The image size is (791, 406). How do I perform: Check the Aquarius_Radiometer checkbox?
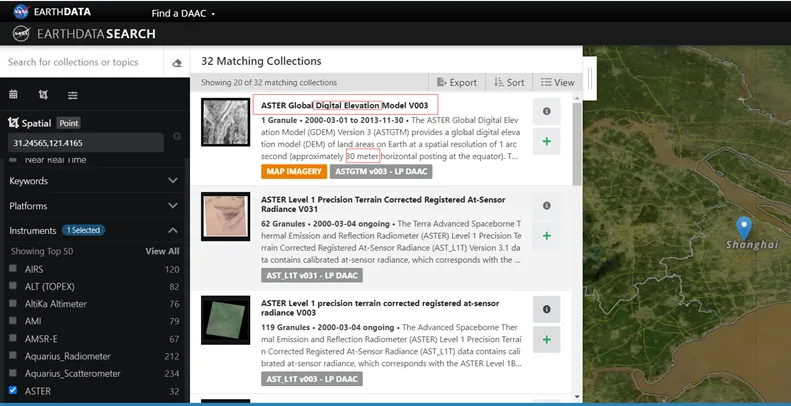(x=13, y=356)
